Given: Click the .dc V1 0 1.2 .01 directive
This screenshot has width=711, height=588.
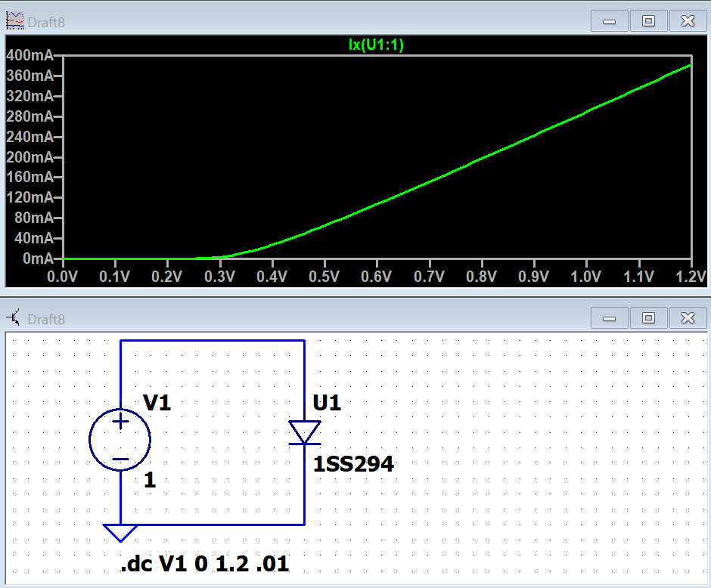Looking at the screenshot, I should click(x=205, y=564).
